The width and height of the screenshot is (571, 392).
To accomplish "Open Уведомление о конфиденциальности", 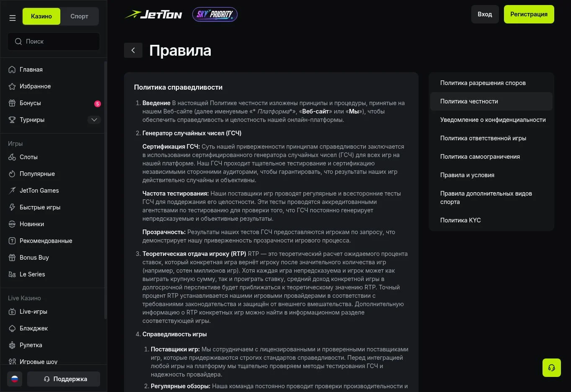I will 491,120.
